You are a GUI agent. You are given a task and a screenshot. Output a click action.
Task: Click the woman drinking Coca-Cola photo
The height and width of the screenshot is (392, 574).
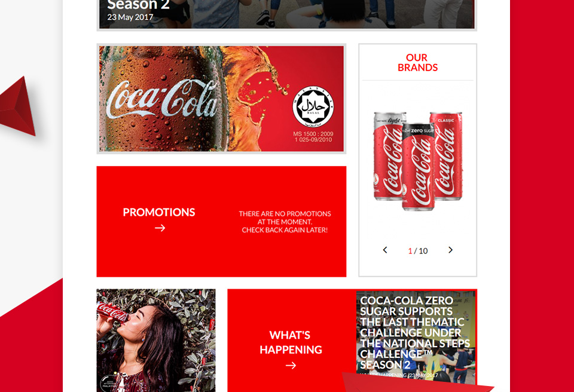coord(156,341)
